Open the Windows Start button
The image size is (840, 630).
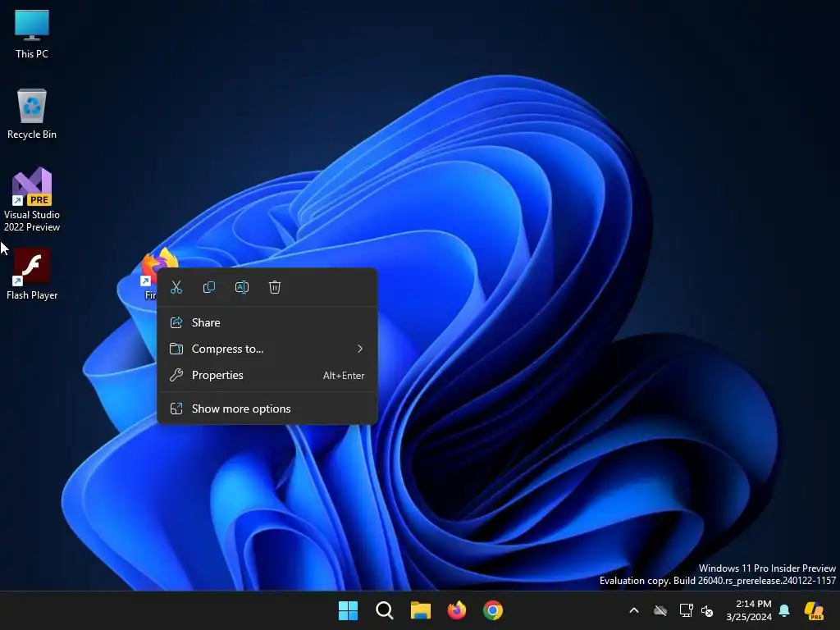pos(348,610)
